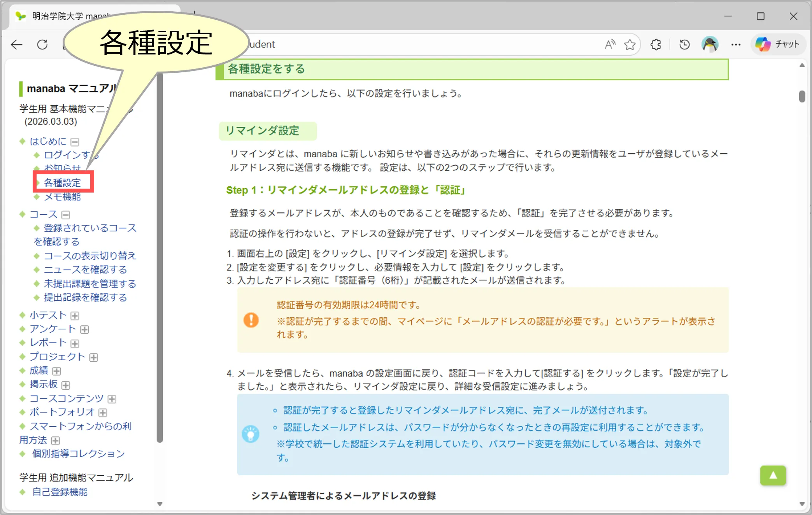Expand the 小テスト section
812x515 pixels.
75,316
